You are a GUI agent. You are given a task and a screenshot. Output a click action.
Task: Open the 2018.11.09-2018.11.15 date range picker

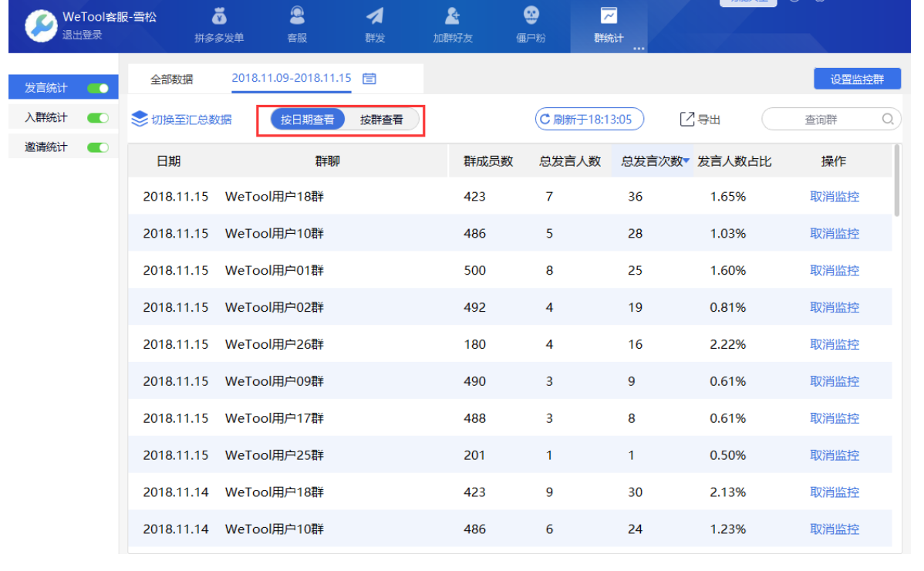291,78
